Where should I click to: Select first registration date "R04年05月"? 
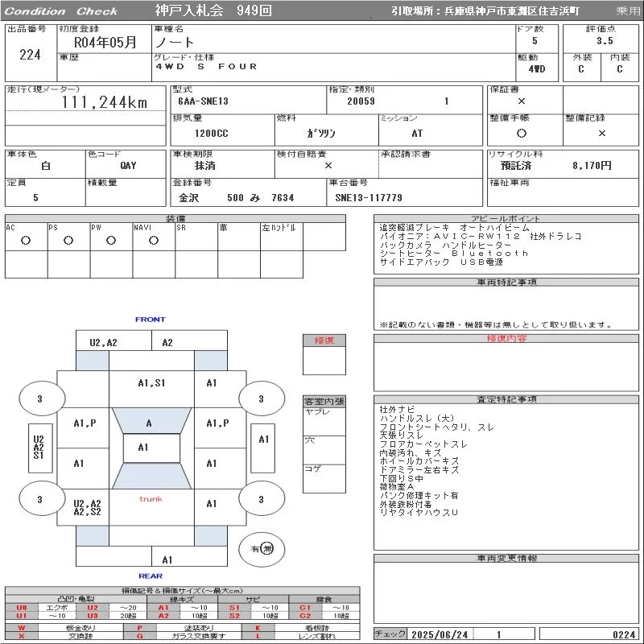point(105,43)
